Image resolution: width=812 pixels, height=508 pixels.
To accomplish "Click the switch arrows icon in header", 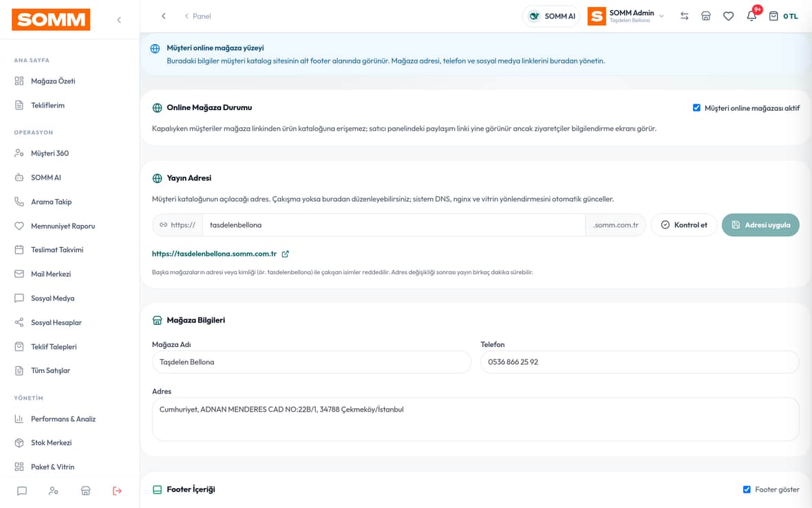I will click(x=684, y=16).
